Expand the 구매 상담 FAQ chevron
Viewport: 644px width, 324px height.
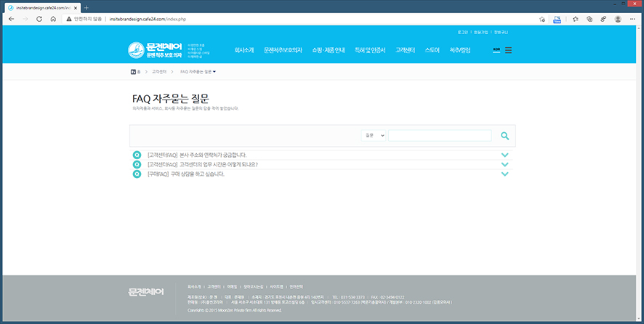(x=505, y=174)
